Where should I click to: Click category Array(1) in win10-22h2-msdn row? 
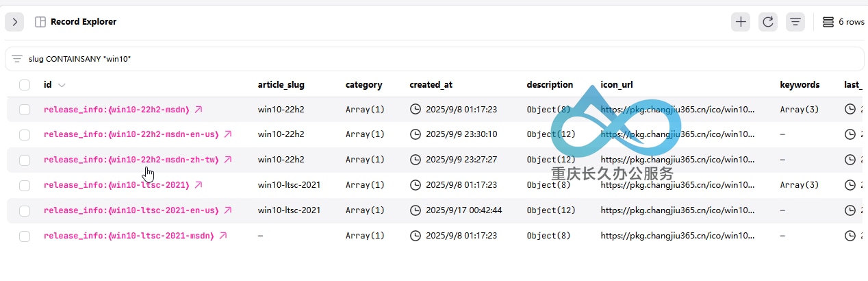point(365,110)
